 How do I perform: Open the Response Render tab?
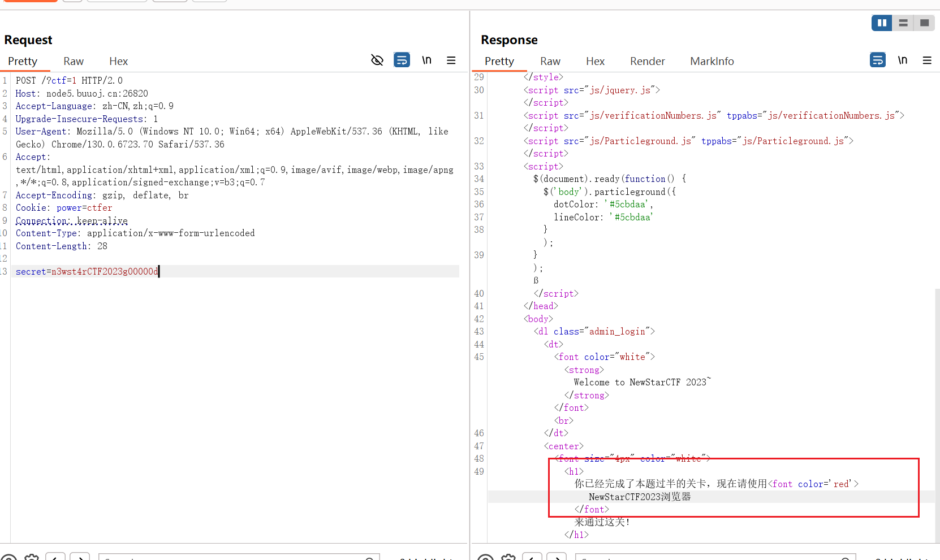coord(648,61)
